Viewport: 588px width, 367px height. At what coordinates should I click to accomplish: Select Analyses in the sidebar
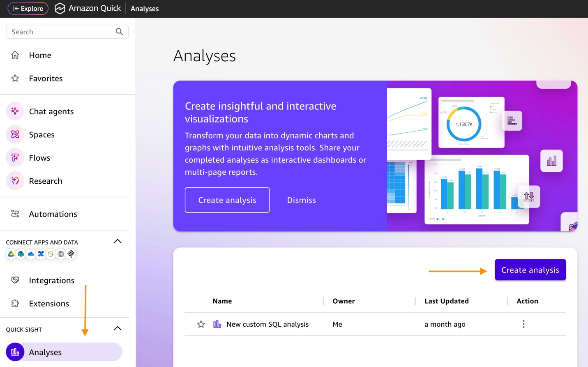64,352
